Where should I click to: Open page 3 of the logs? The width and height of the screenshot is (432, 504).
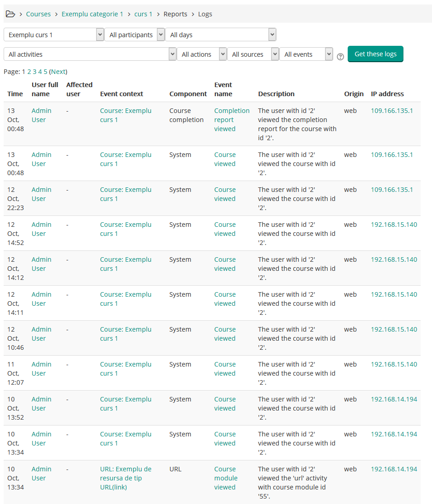click(34, 71)
